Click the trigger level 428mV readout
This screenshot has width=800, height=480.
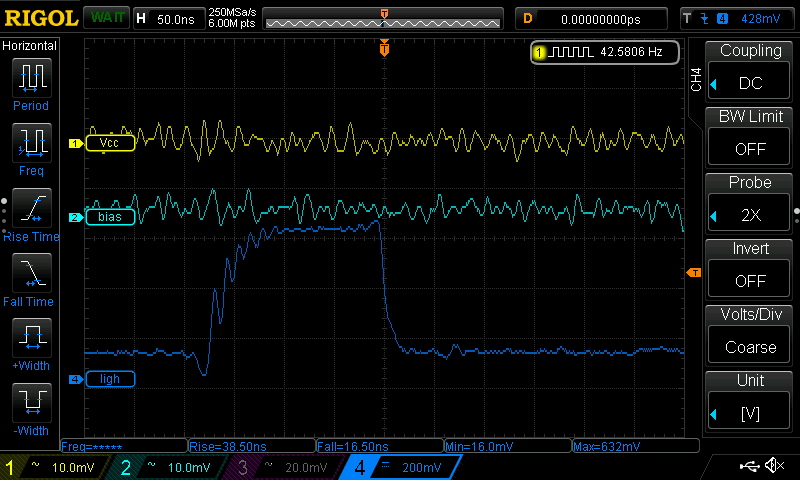760,19
